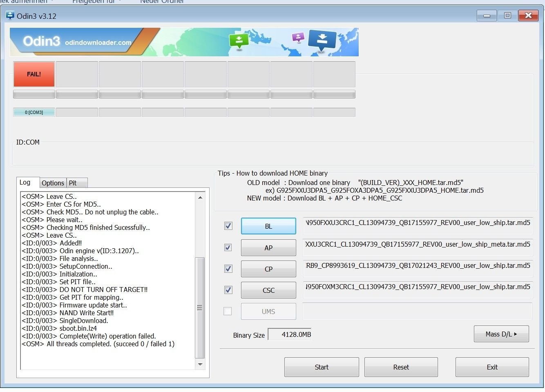Open the Pit tab

[x=77, y=183]
